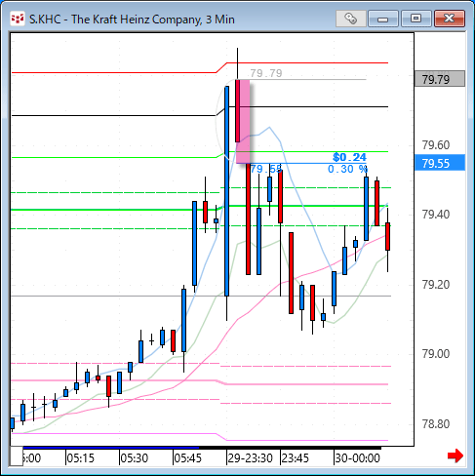The image size is (475, 476).
Task: Close the KHC chart window
Action: coord(450,19)
